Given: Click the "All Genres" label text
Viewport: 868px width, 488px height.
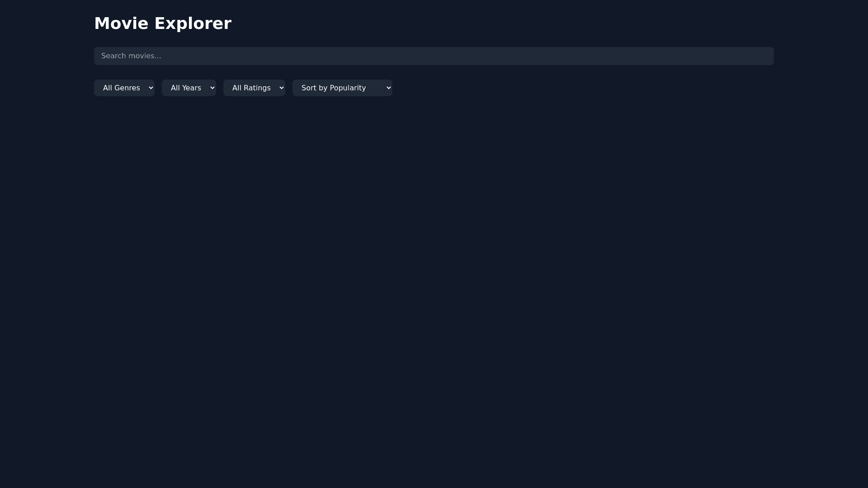Looking at the screenshot, I should [121, 88].
